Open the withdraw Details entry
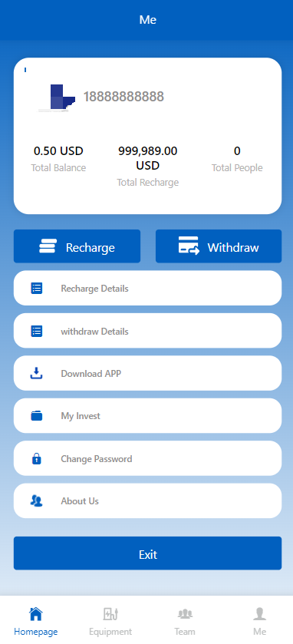Image resolution: width=293 pixels, height=644 pixels. coord(148,331)
